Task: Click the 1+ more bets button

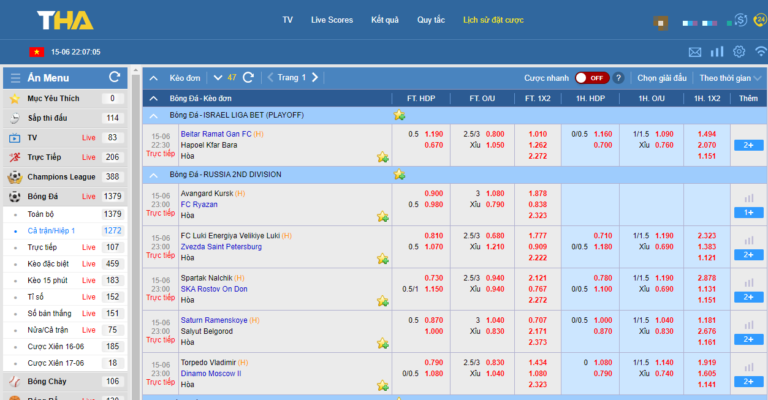Action: [748, 212]
